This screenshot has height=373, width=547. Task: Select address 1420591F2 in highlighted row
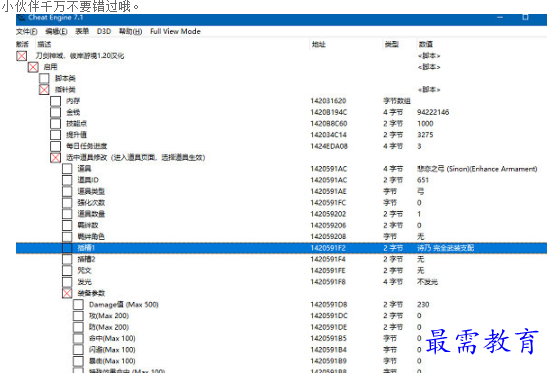tap(328, 248)
